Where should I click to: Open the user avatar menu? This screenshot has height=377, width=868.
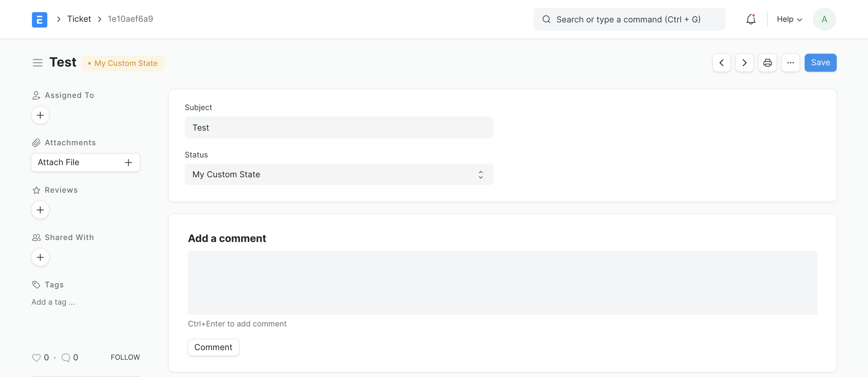click(x=824, y=19)
